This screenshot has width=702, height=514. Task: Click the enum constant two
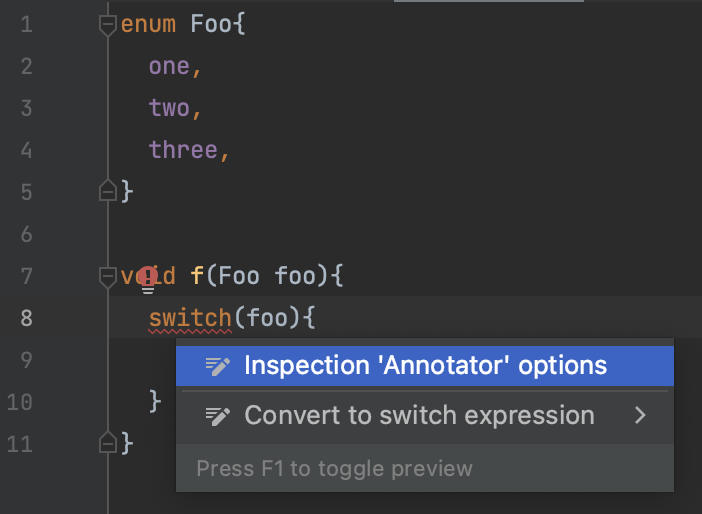point(169,108)
